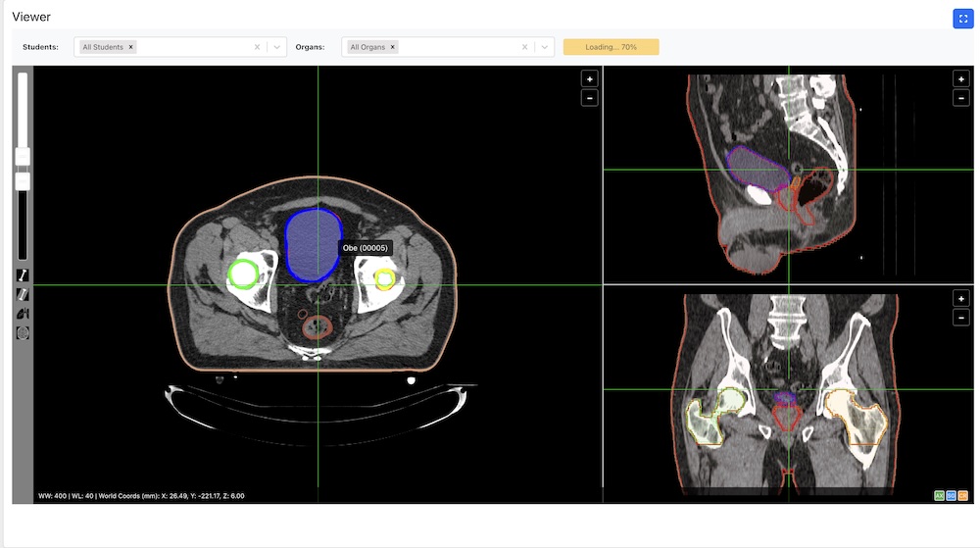Select the second bone-style window preset icon
The image size is (980, 548).
point(23,294)
